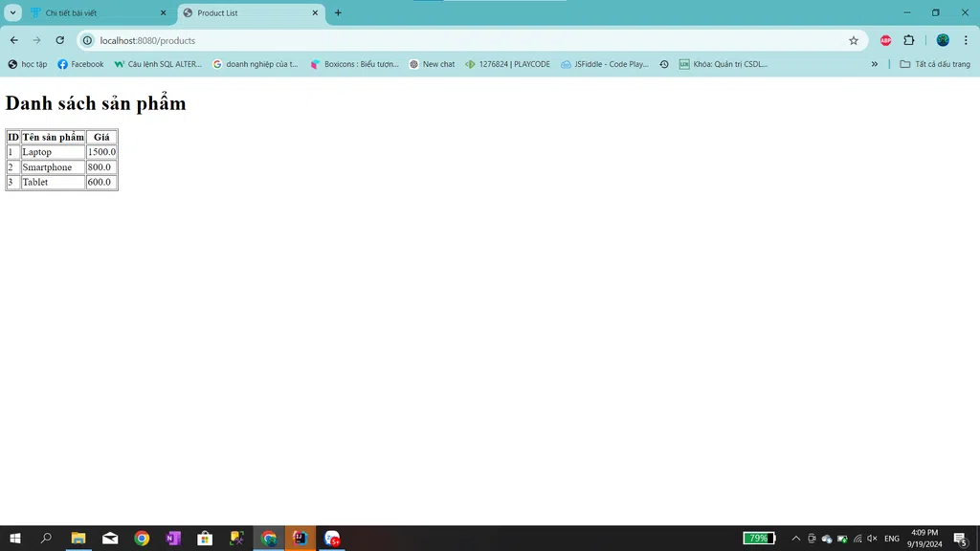Bookmark this page with the star icon
This screenshot has height=551, width=980.
click(854, 40)
